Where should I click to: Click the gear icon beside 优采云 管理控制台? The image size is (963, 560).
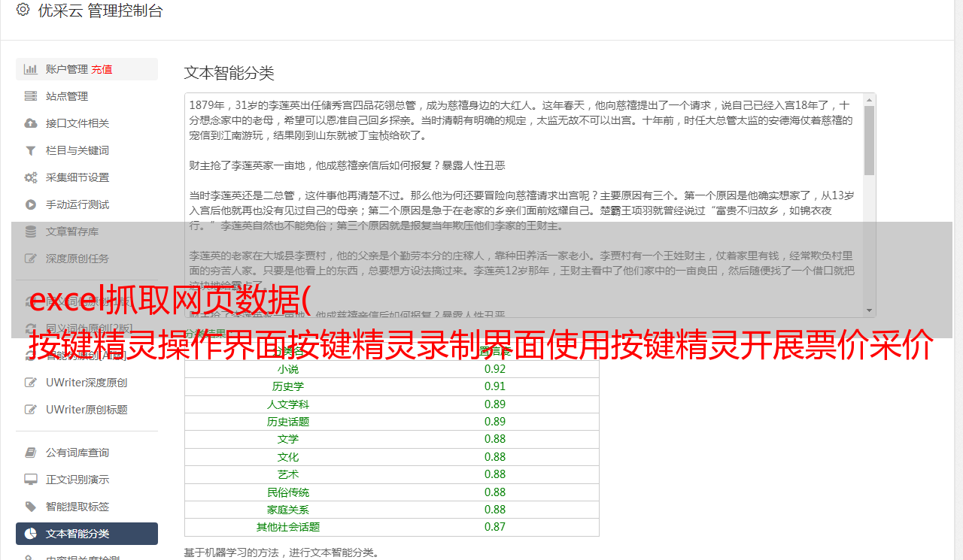click(23, 10)
